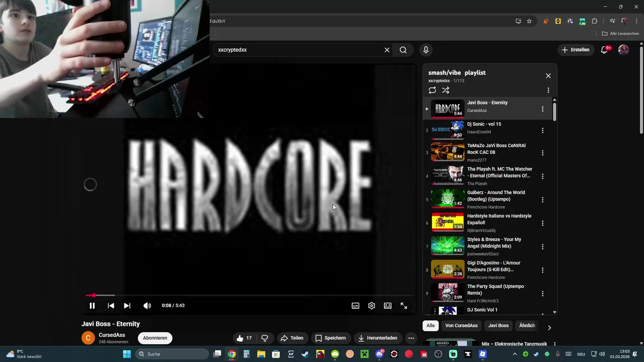Click the Herunterladen download button
The image size is (644, 362).
tap(377, 338)
